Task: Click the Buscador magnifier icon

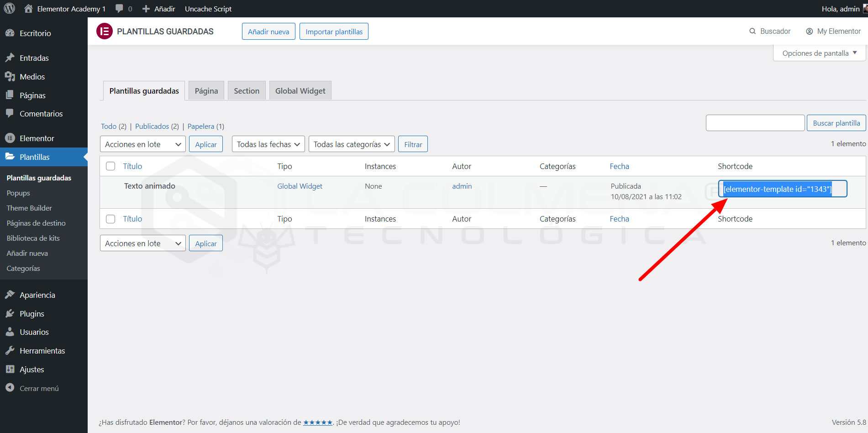Action: [x=752, y=31]
